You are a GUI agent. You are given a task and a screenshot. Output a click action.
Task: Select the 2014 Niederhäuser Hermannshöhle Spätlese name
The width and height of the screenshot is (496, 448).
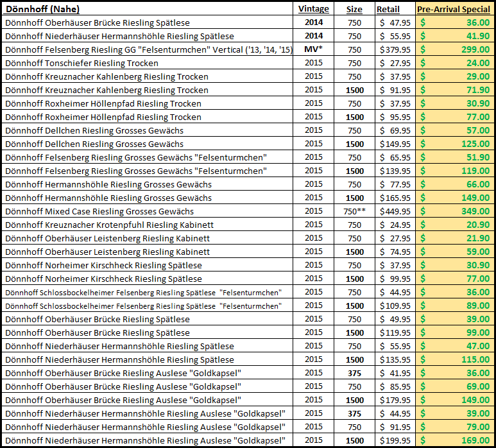119,37
